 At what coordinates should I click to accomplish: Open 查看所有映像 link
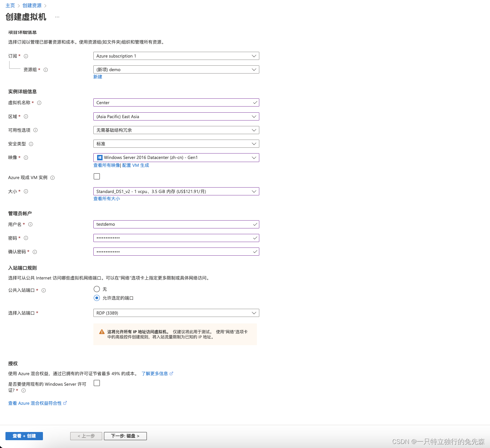(x=107, y=165)
